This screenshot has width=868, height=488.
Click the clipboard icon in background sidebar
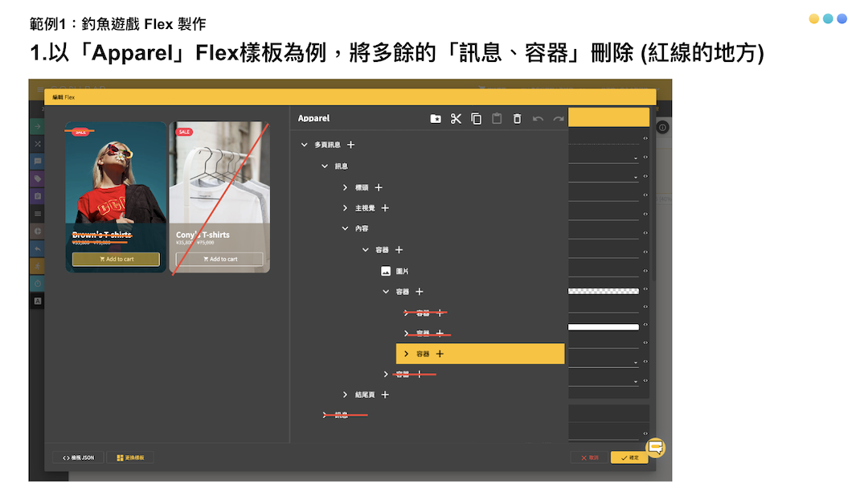coord(38,196)
